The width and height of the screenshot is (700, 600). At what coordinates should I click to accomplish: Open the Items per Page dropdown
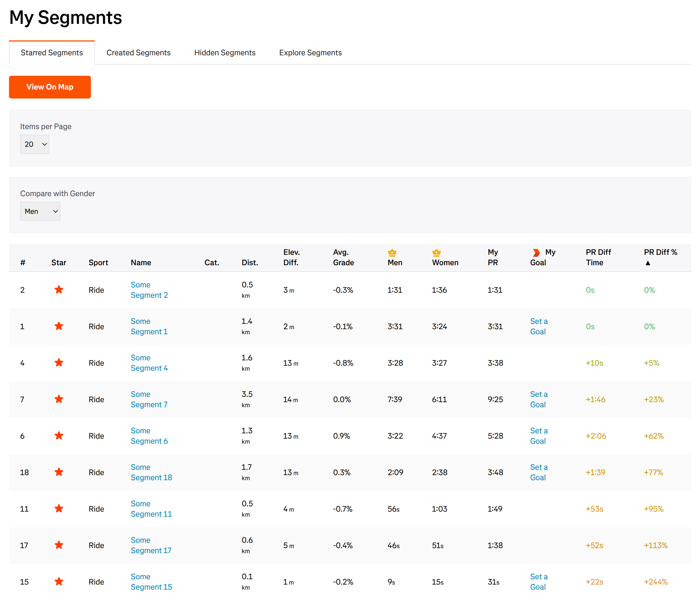35,144
